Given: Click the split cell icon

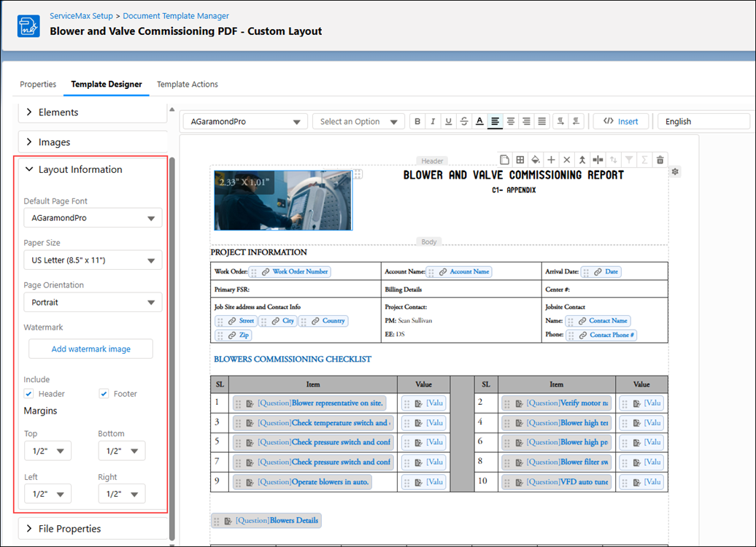Looking at the screenshot, I should pyautogui.click(x=598, y=160).
